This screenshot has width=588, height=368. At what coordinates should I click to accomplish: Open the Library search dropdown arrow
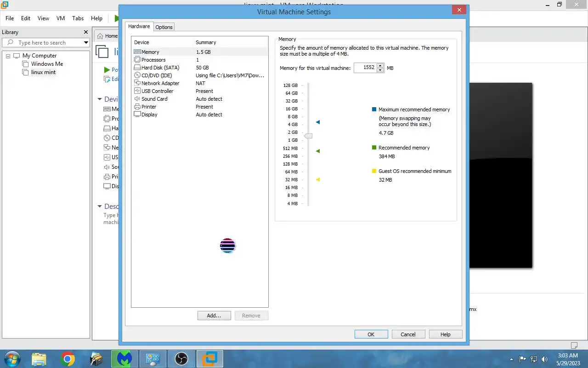[86, 43]
